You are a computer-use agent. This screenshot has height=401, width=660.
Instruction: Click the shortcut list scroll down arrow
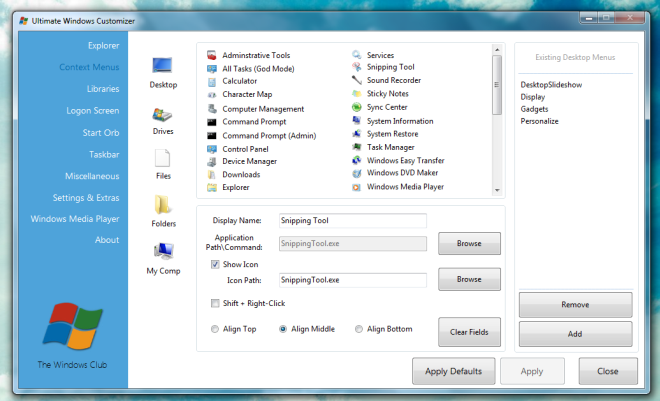pyautogui.click(x=497, y=190)
